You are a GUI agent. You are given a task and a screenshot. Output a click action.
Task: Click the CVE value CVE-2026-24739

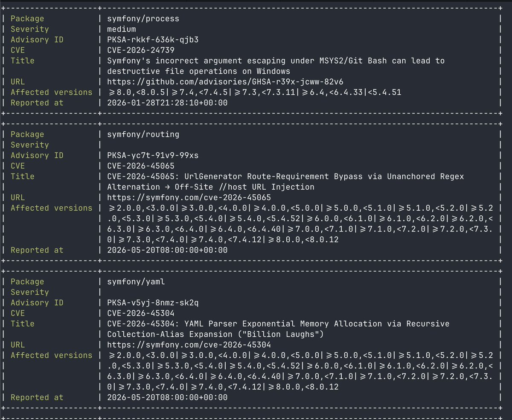click(140, 50)
